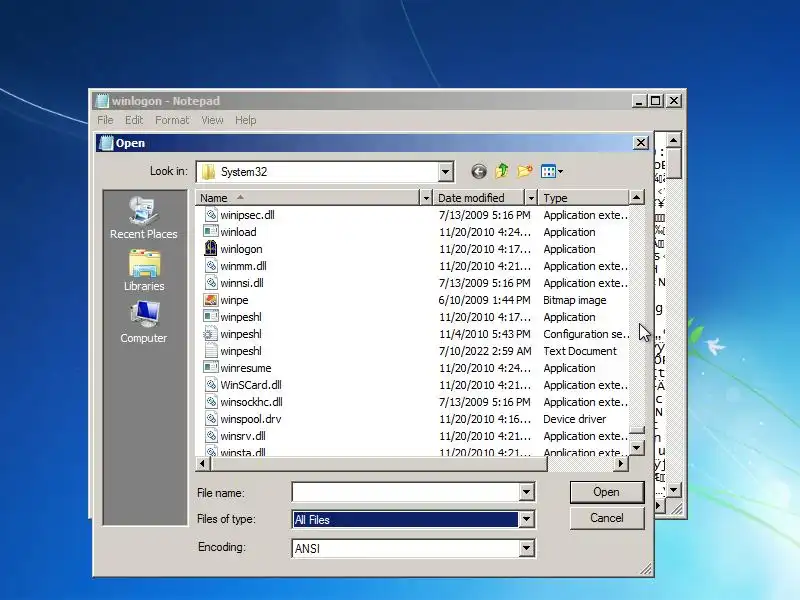Click the Up One Level folder icon
Screen dimensions: 800x600
click(x=502, y=171)
